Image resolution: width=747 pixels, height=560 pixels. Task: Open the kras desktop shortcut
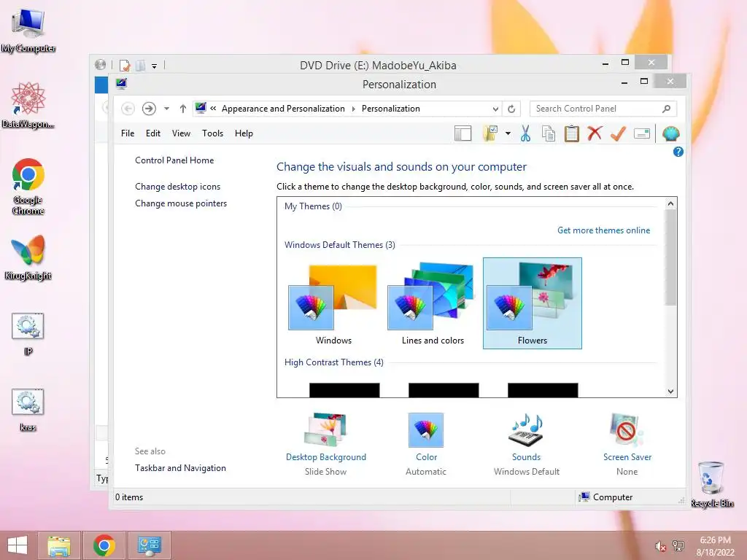(28, 410)
